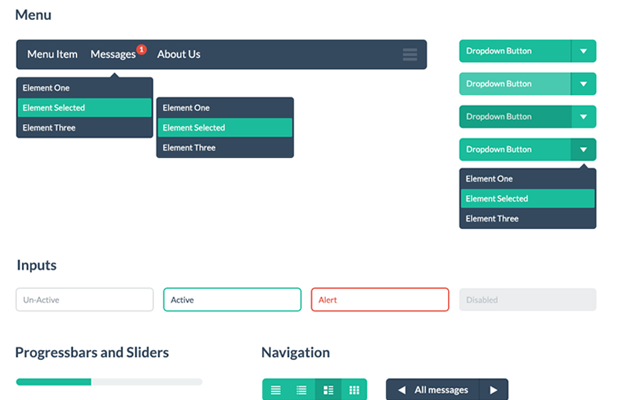
Task: Expand the first Dropdown Button arrow
Action: 584,51
